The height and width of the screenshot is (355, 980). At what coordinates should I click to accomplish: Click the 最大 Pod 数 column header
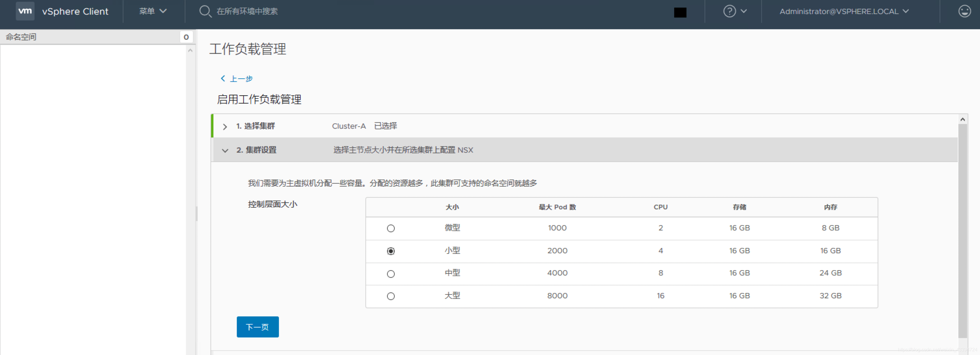point(557,207)
